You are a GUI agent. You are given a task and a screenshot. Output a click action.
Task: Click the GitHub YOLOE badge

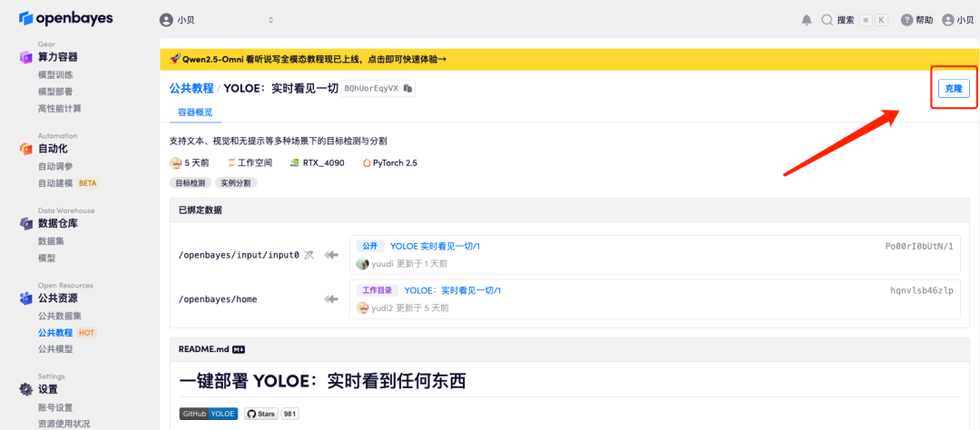click(208, 413)
